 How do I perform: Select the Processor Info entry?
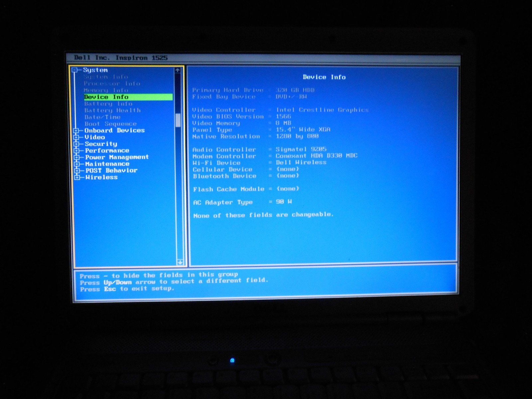click(112, 83)
